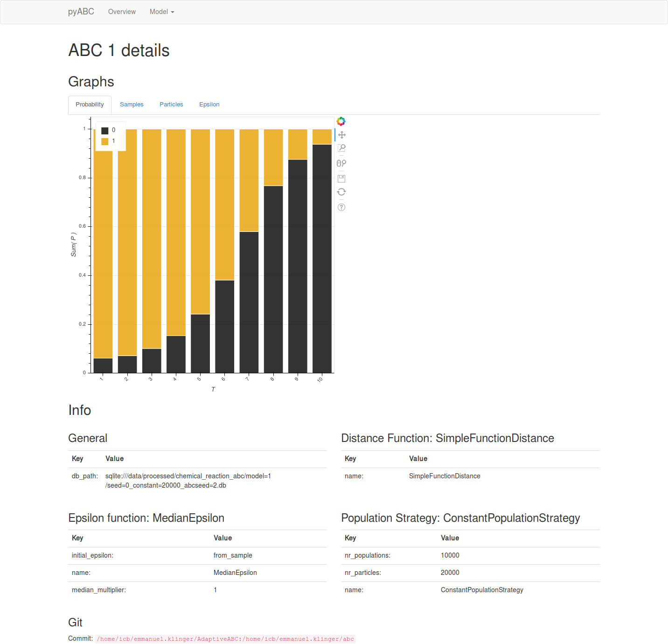Click the Bokeh logo icon
668x644 pixels.
[x=341, y=121]
